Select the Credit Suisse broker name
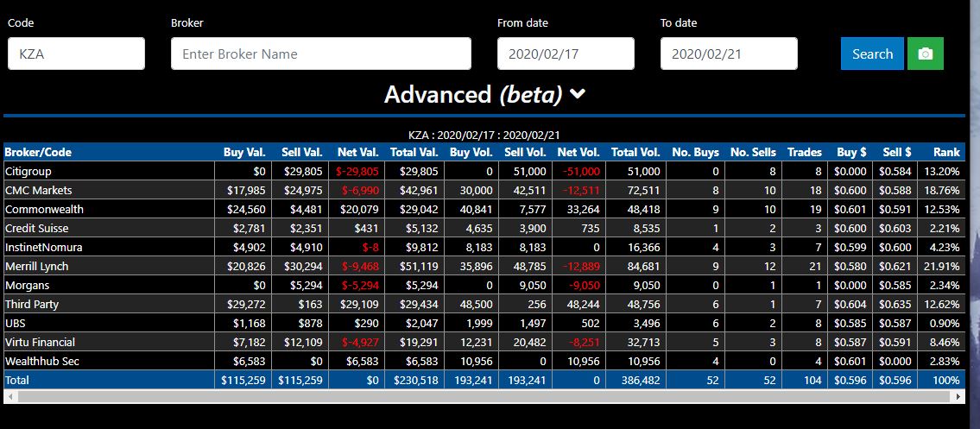This screenshot has width=980, height=429. tap(36, 228)
